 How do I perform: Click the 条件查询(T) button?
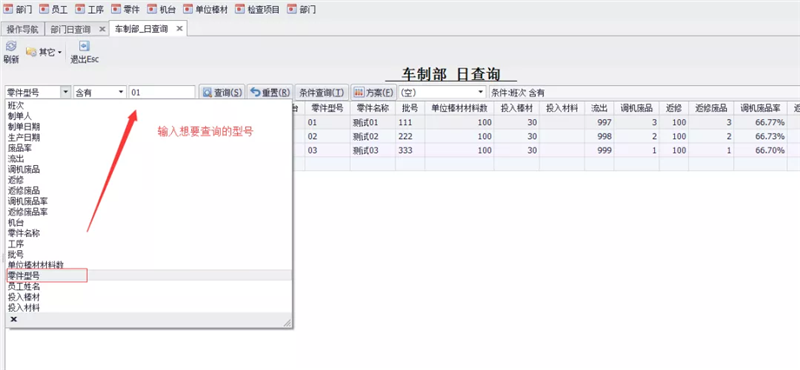(321, 92)
